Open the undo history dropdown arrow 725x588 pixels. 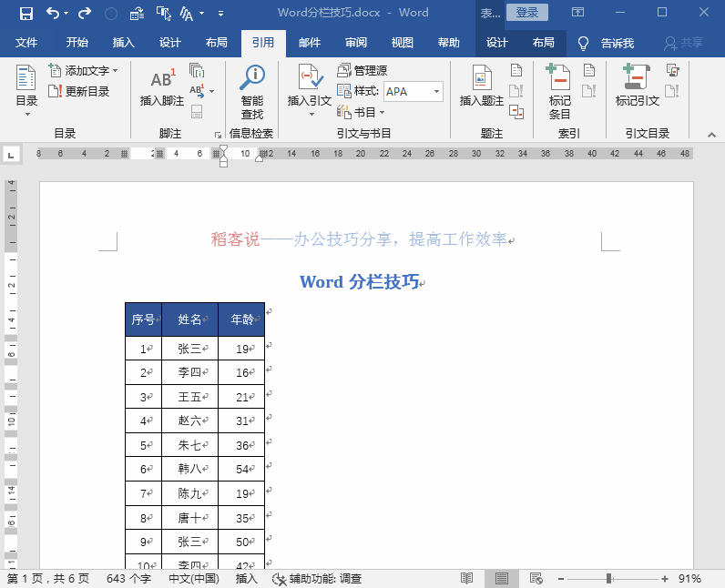click(x=66, y=14)
